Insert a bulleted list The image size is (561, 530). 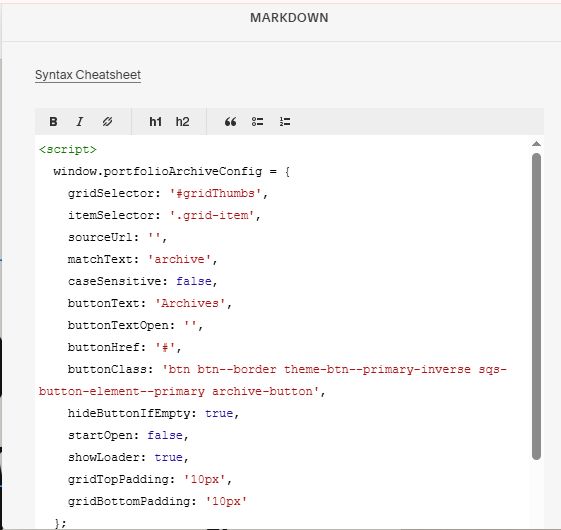point(257,122)
